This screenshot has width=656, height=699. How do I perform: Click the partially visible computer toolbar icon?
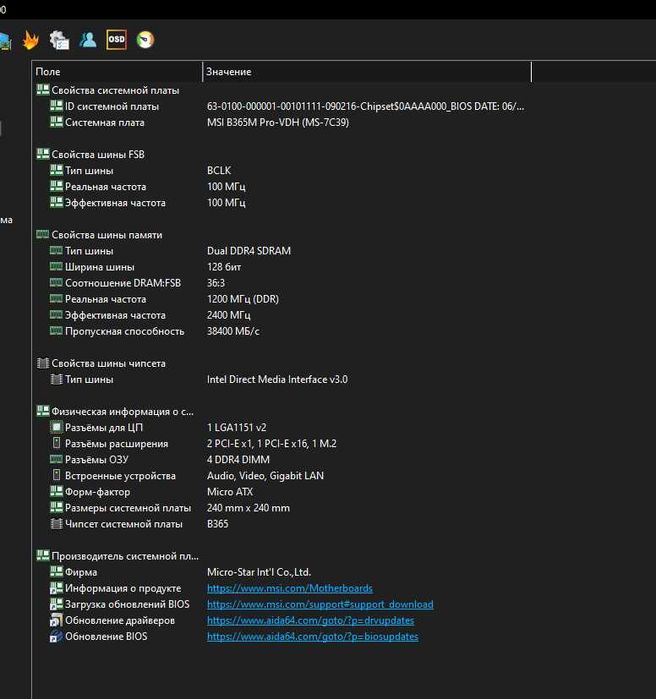point(5,41)
